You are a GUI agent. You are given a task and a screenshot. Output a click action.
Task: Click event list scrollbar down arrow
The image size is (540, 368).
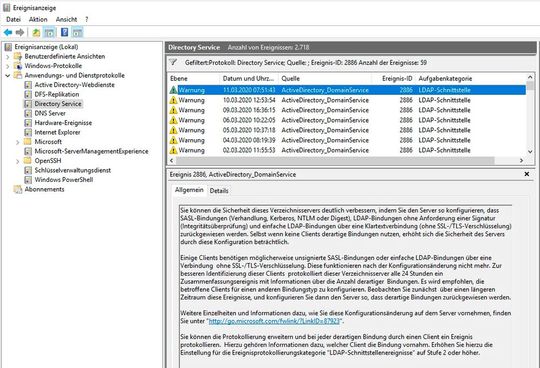click(530, 151)
